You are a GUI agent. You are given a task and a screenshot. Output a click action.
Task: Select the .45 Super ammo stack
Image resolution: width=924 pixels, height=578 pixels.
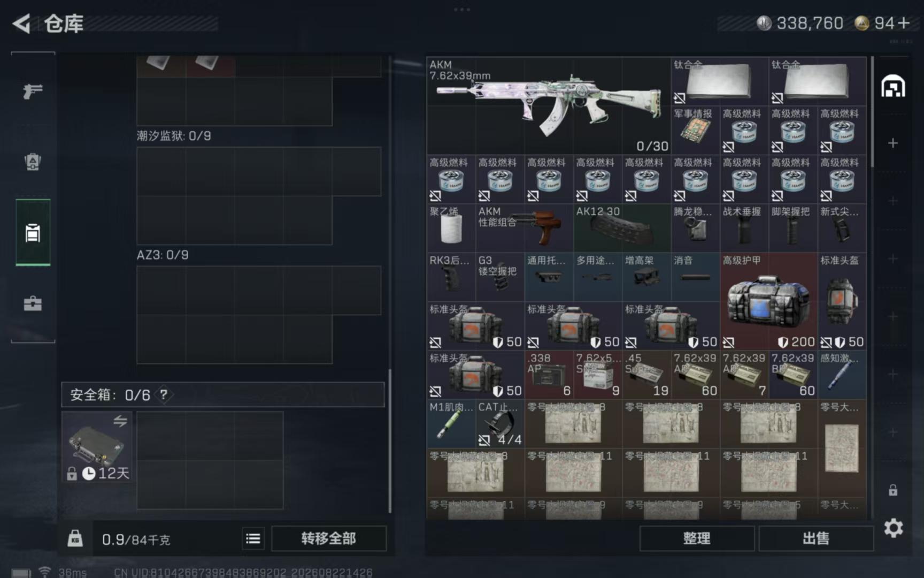pos(646,375)
